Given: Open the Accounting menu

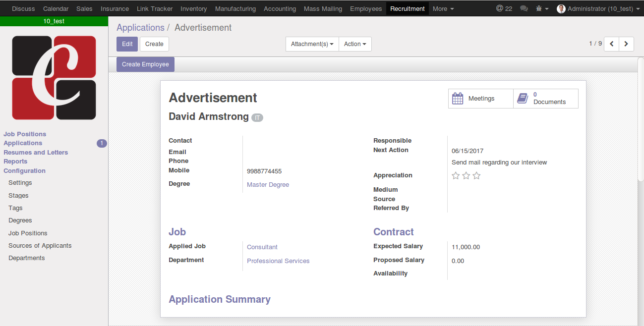Looking at the screenshot, I should [280, 9].
